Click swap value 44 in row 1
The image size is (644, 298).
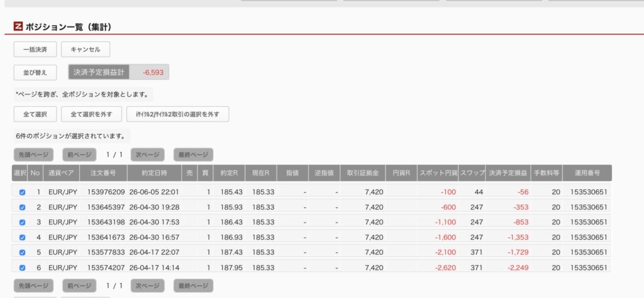click(x=479, y=192)
